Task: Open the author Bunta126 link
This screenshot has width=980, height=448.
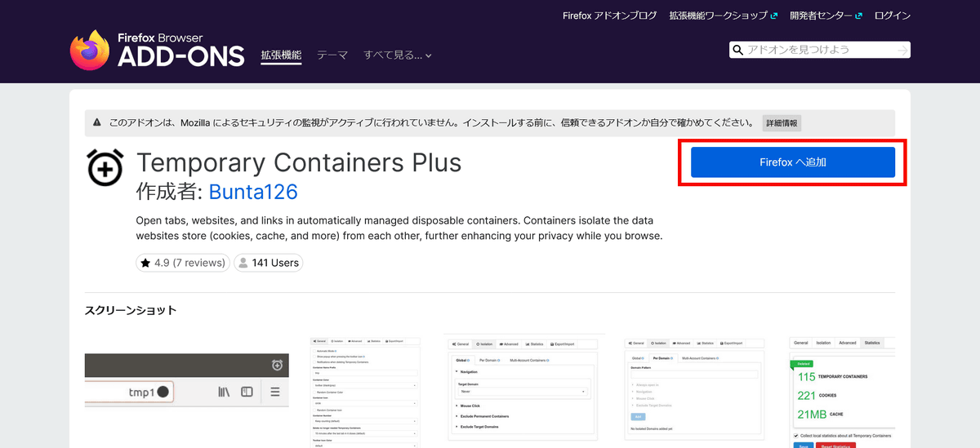Action: [x=253, y=192]
